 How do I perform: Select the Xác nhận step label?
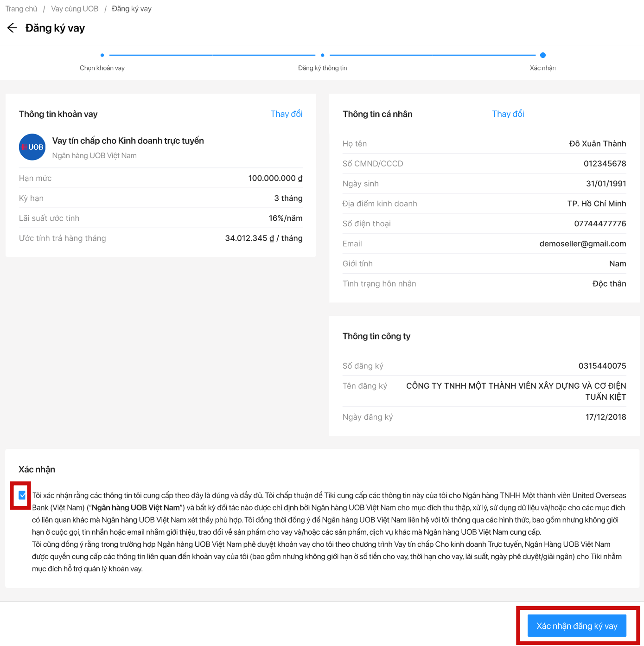[x=542, y=68]
